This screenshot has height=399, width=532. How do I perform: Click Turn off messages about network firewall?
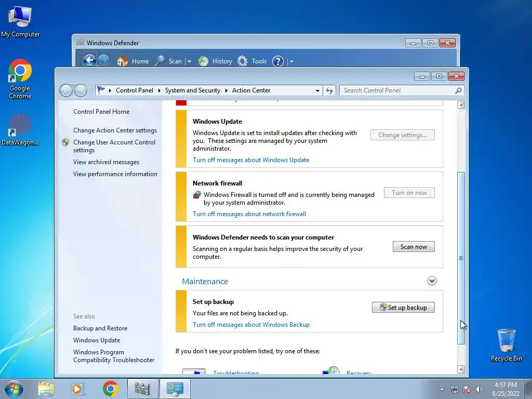249,214
